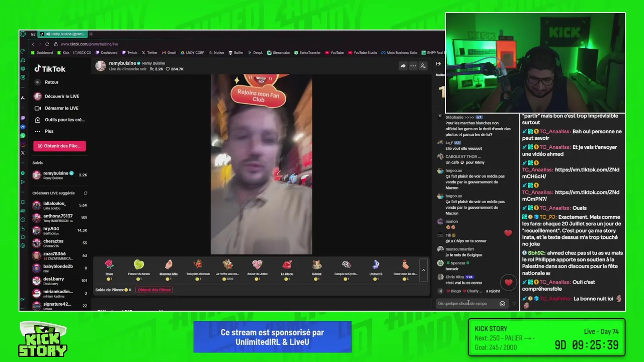
Task: Open the downloads icon in browser sidebar
Action: (x=23, y=228)
